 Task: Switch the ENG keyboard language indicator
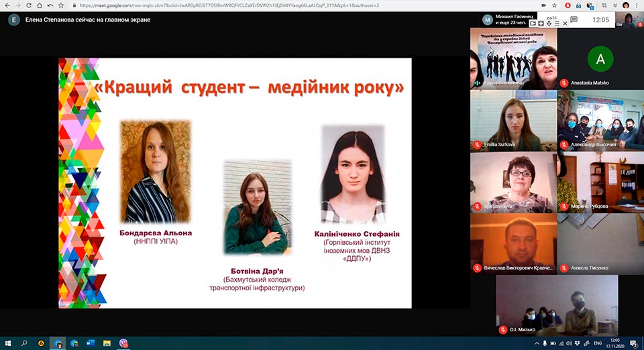598,343
